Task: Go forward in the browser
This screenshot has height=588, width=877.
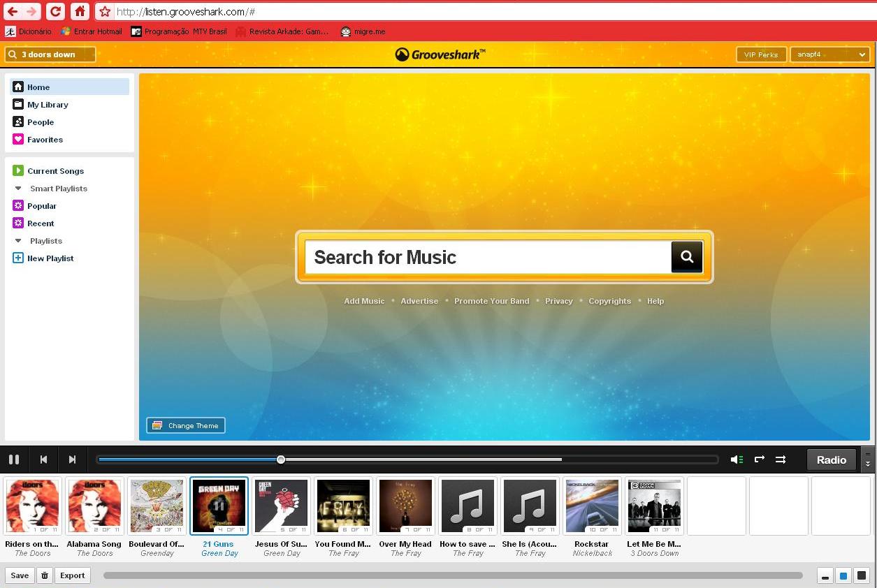Action: point(31,11)
